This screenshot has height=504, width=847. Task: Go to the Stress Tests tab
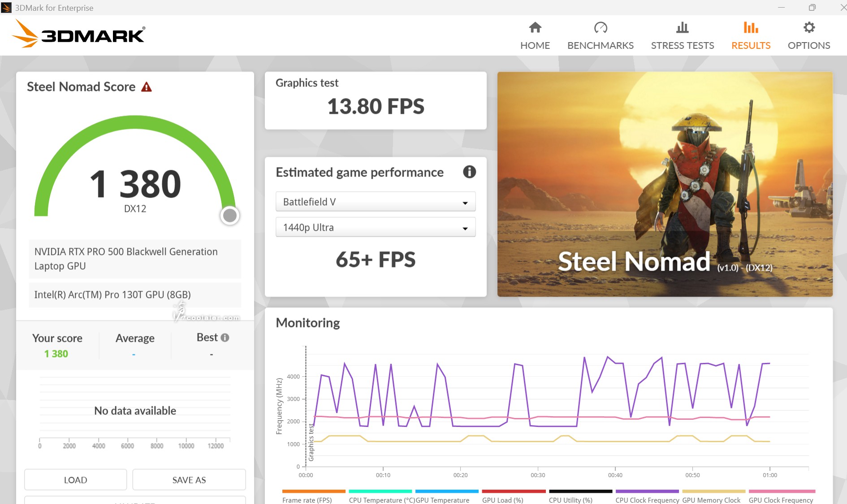coord(682,36)
